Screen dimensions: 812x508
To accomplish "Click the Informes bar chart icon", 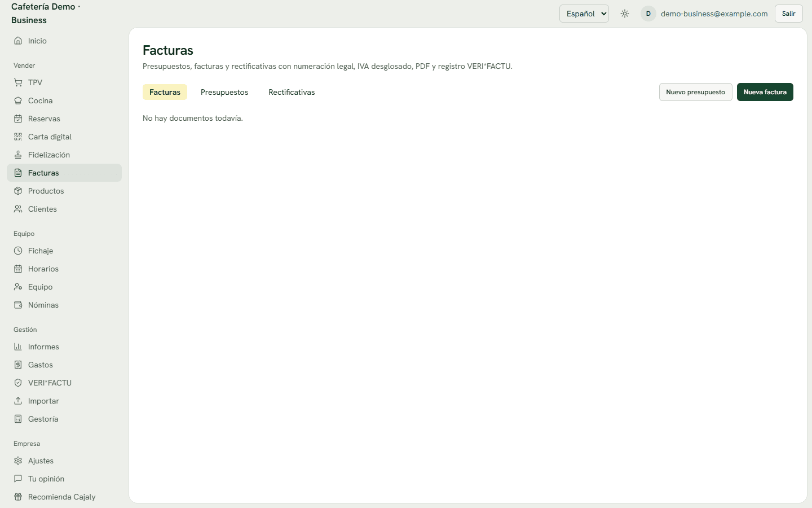I will 18,347.
